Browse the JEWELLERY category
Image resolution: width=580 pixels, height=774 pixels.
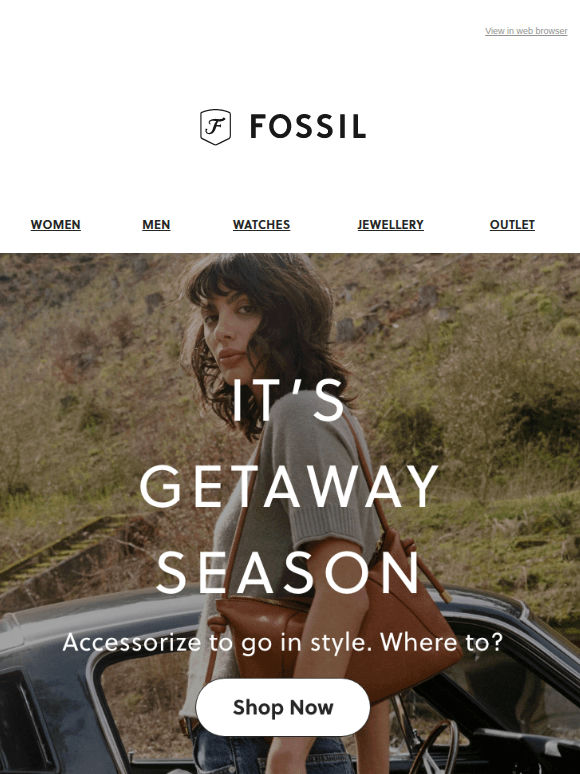click(390, 225)
